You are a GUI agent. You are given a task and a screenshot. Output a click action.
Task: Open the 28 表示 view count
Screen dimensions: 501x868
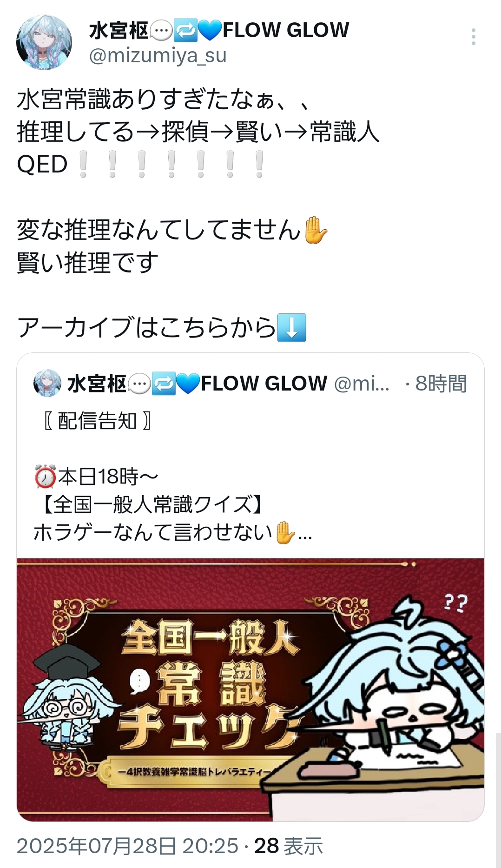(289, 846)
